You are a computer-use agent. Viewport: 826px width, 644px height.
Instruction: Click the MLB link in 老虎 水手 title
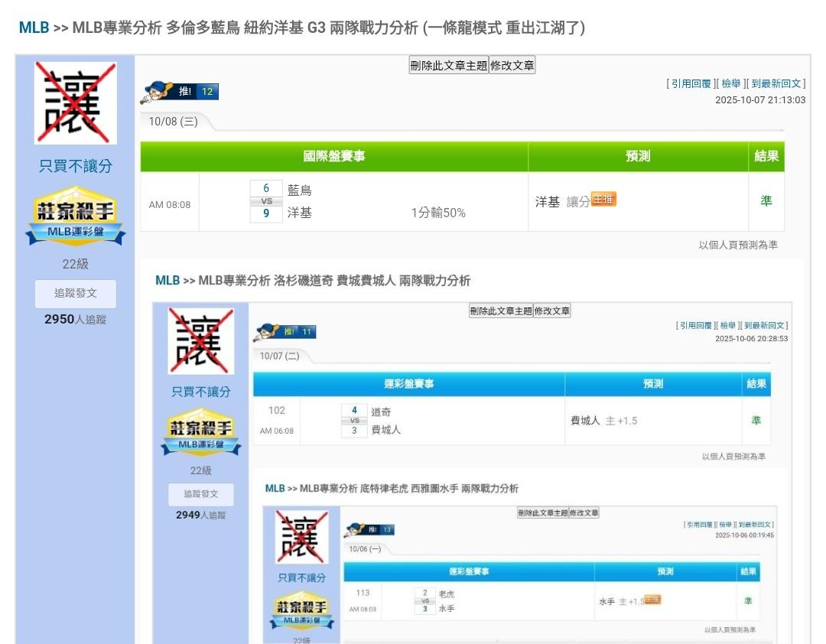[275, 489]
